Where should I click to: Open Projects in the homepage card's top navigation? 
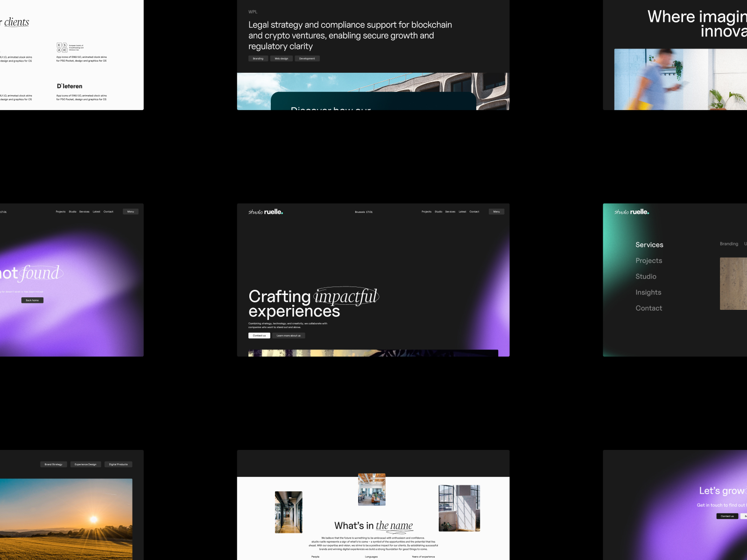point(427,212)
